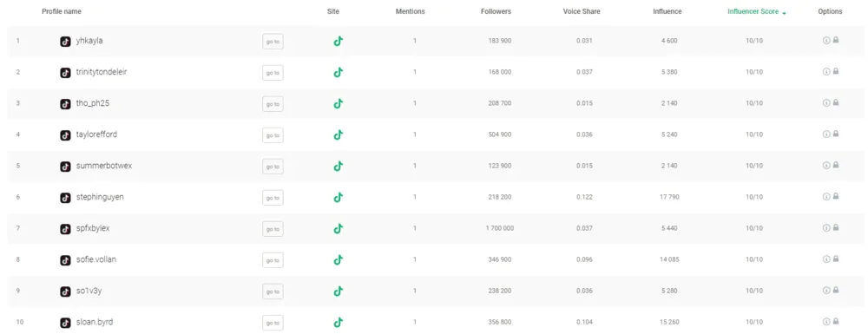Click the green TikTok site icon for sofie.vollan
Image resolution: width=868 pixels, height=334 pixels.
[x=339, y=259]
